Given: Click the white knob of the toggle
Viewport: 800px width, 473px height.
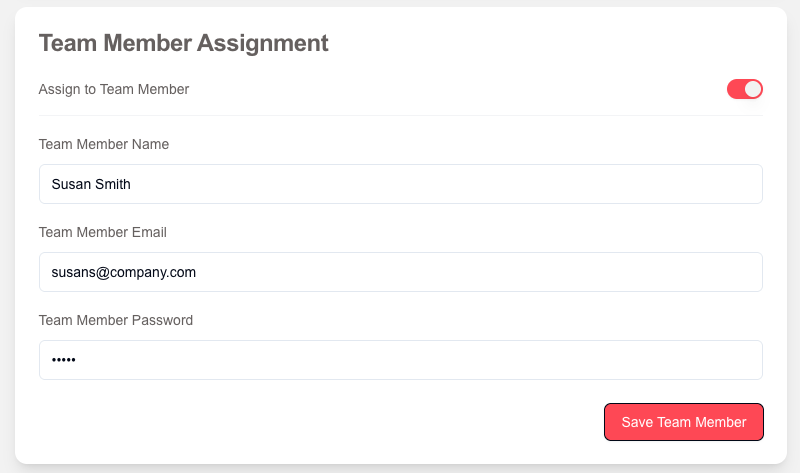Looking at the screenshot, I should pyautogui.click(x=753, y=89).
